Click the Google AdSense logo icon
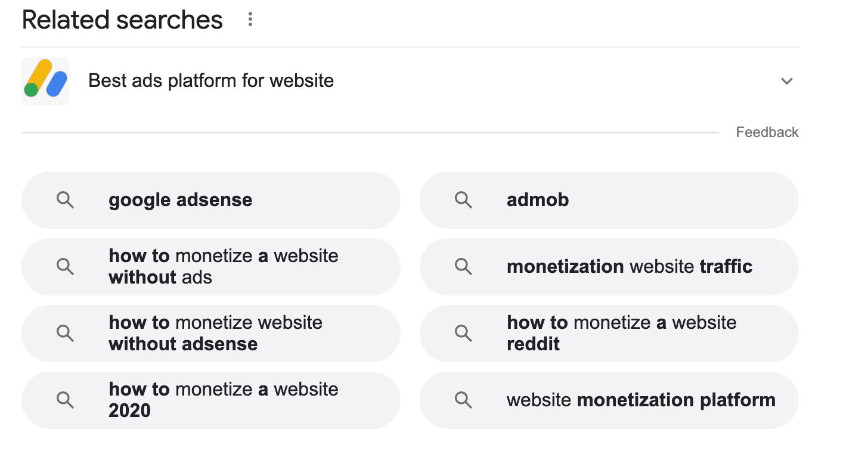Image resolution: width=868 pixels, height=473 pixels. coord(45,80)
